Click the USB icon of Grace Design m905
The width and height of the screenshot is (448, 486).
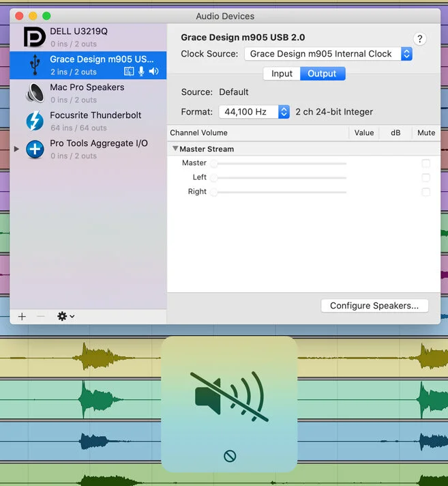pyautogui.click(x=35, y=65)
